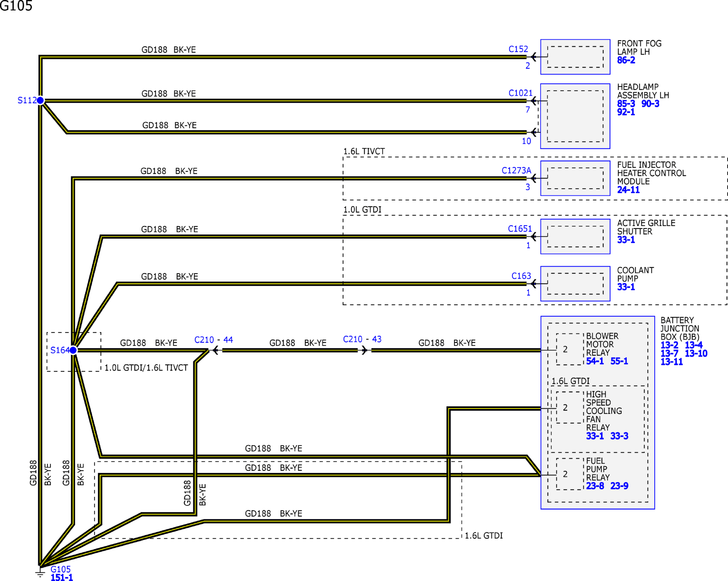728x581 pixels.
Task: Click the 86-2 front fog lamp link
Action: click(626, 60)
